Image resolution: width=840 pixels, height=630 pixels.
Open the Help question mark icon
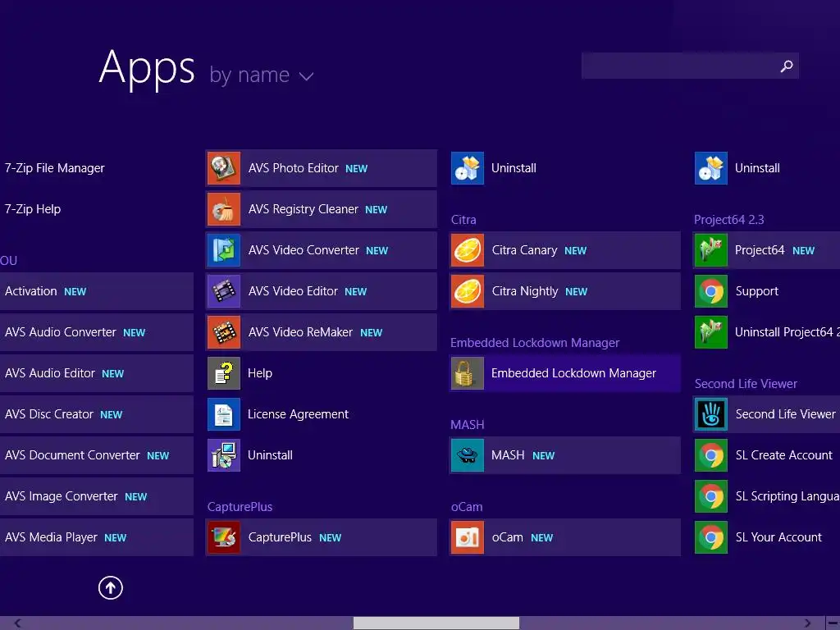coord(224,373)
